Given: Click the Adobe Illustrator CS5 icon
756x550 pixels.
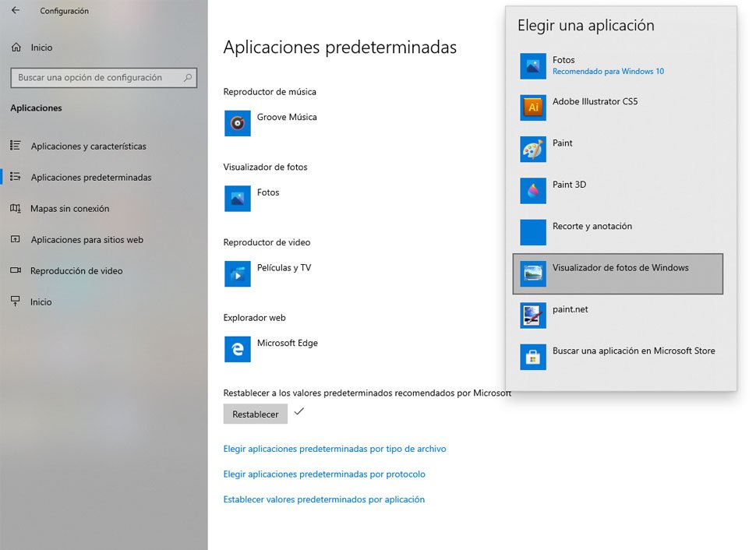Looking at the screenshot, I should (x=533, y=108).
